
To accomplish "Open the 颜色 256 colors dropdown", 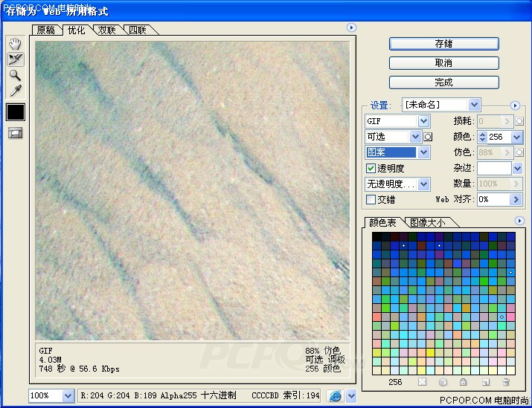I will click(x=516, y=137).
